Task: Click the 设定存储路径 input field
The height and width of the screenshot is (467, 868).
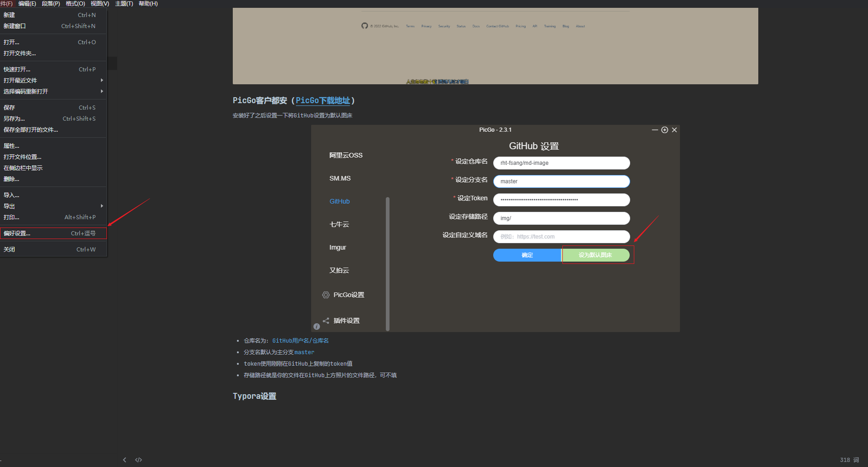Action: [x=561, y=218]
